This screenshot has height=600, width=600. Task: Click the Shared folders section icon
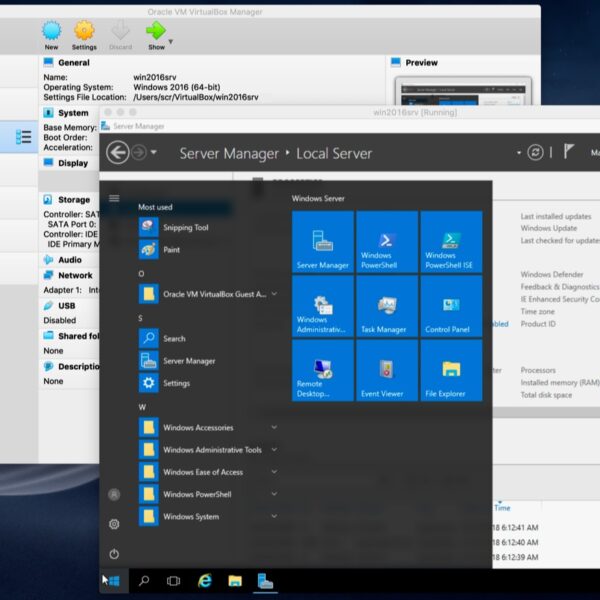(48, 336)
